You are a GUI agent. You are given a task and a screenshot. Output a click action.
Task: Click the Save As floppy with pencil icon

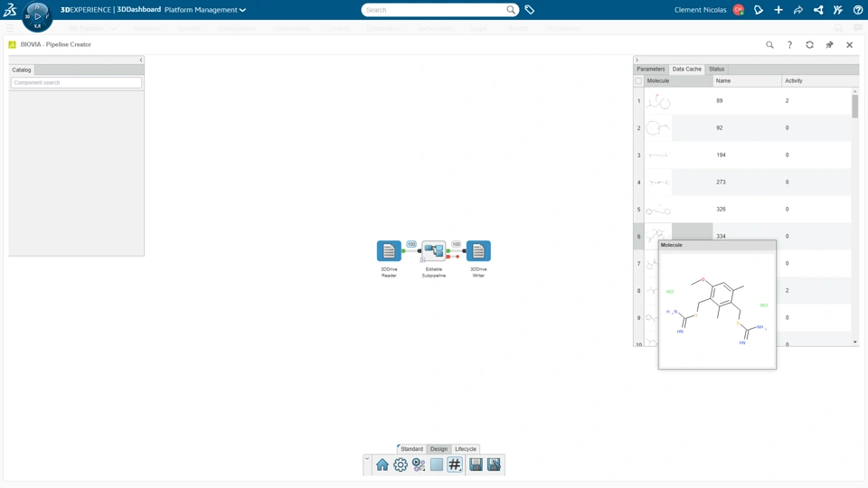[494, 465]
